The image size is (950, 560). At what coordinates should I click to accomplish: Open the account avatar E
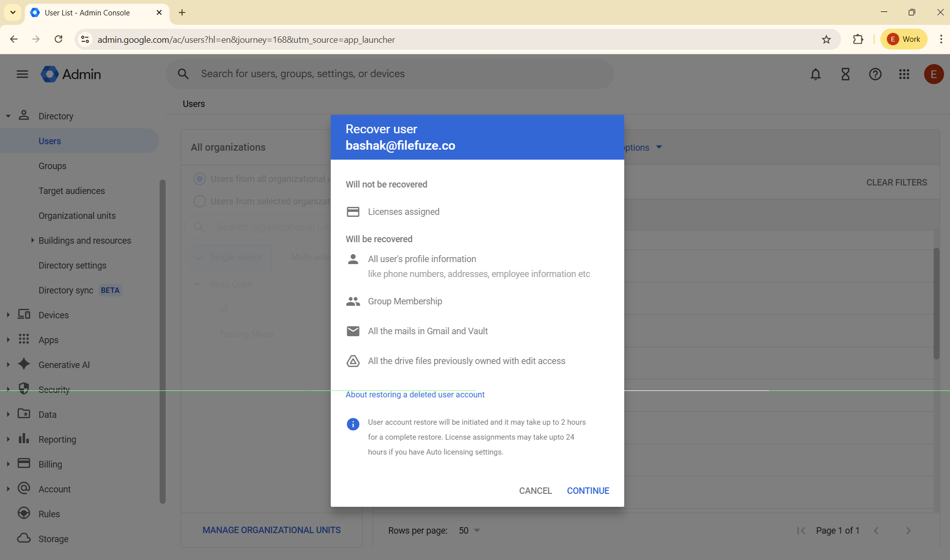[934, 74]
